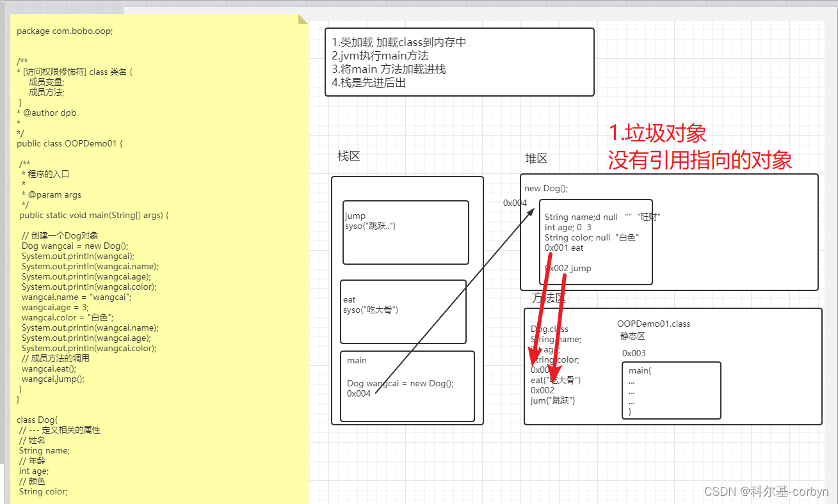Click the '// 创建一个Dog对象' comment

click(x=60, y=235)
